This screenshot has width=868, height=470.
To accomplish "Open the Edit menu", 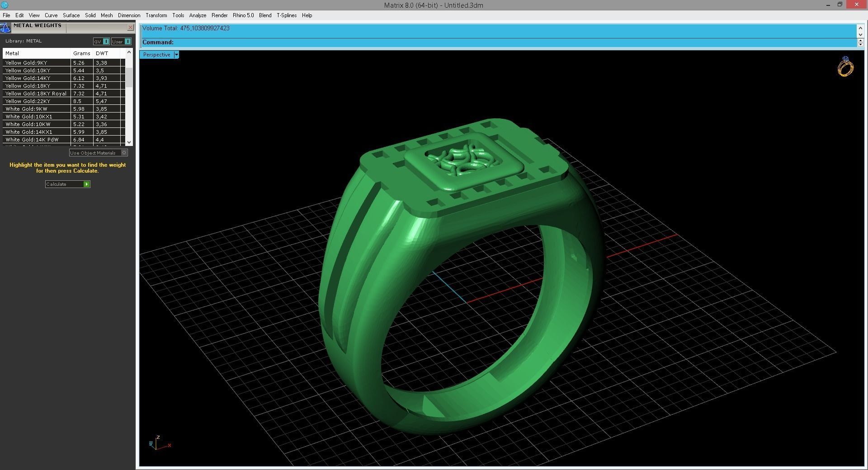I will coord(19,15).
